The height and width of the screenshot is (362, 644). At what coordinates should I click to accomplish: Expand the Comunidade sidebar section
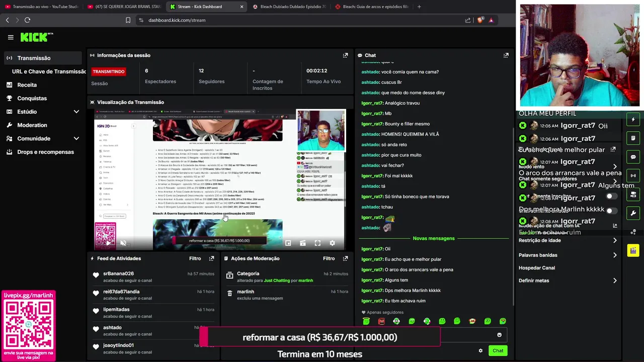tap(76, 138)
